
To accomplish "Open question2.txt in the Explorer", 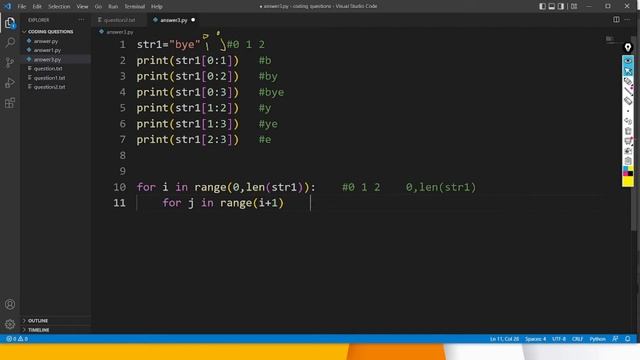I will 49,87.
